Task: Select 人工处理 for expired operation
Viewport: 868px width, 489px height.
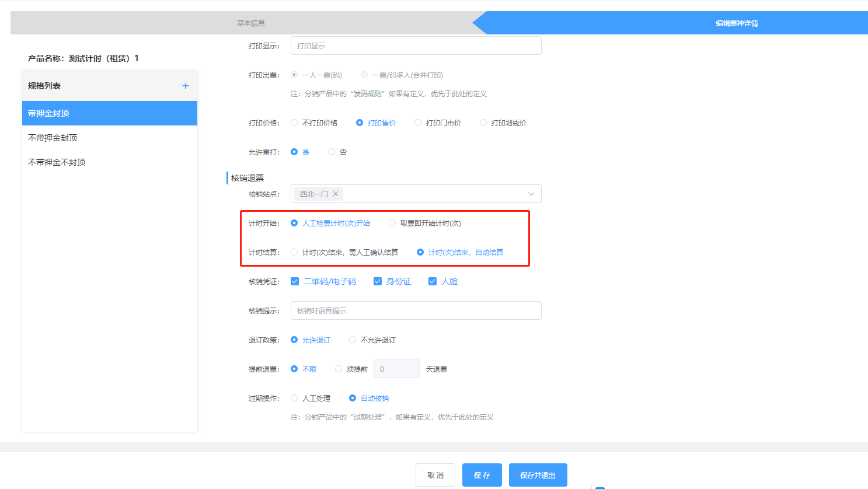Action: point(294,398)
